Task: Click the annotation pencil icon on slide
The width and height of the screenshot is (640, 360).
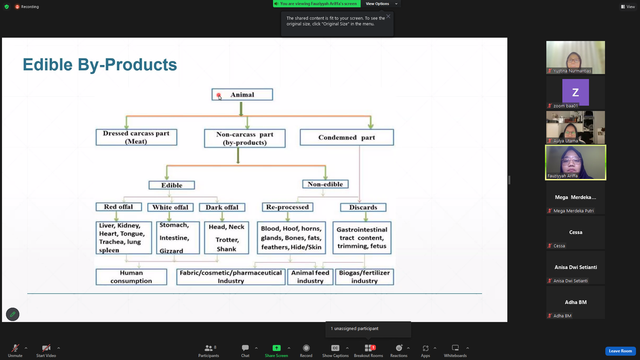Action: (x=13, y=314)
